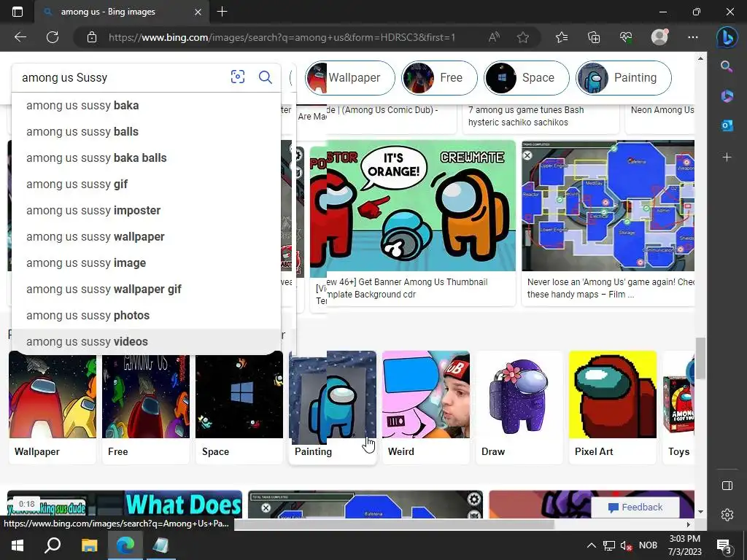747x560 pixels.
Task: Open the blue Among Us map image
Action: pyautogui.click(x=608, y=206)
